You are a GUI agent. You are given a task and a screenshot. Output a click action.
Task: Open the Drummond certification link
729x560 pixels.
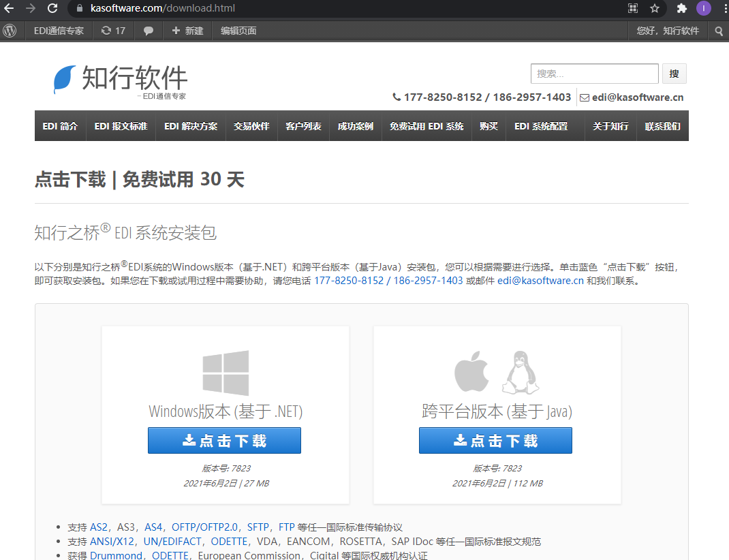pyautogui.click(x=117, y=555)
